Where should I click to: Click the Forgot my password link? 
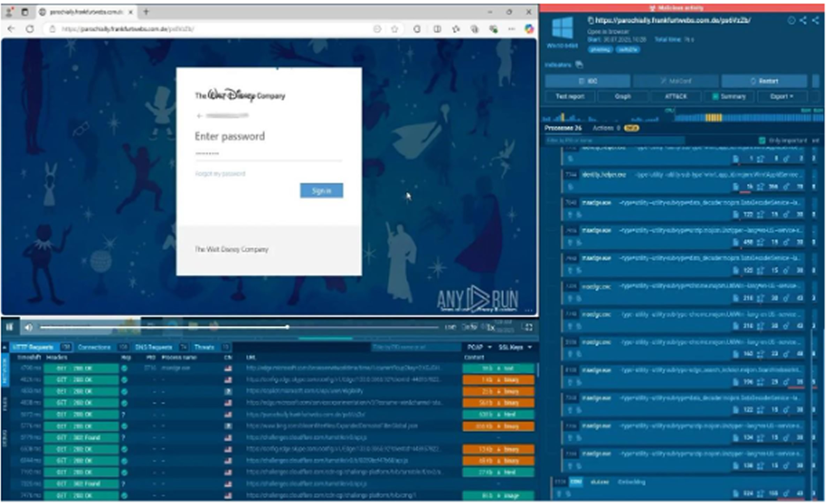pyautogui.click(x=220, y=174)
